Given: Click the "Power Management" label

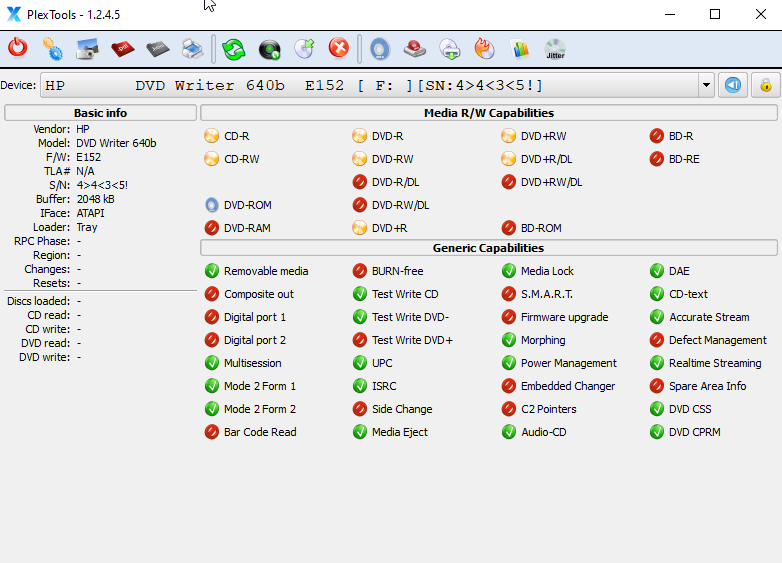Looking at the screenshot, I should (569, 363).
